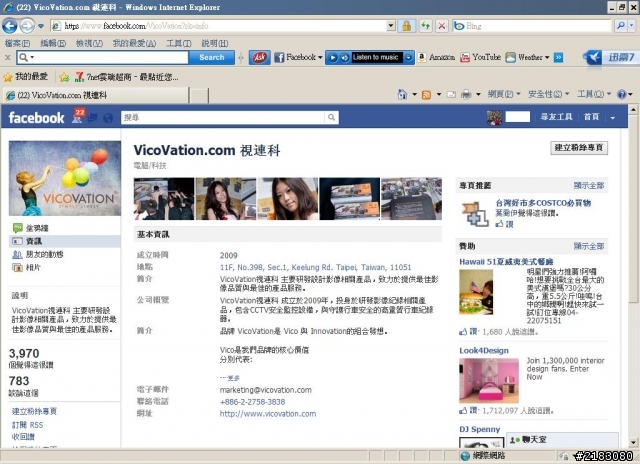Click the RSS feeds icon
Viewport: 640px width, 464px height.
pos(426,95)
